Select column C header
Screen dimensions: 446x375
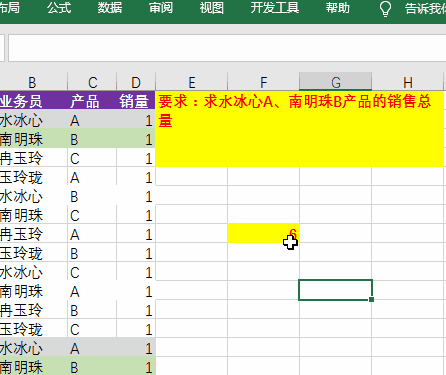pos(92,82)
